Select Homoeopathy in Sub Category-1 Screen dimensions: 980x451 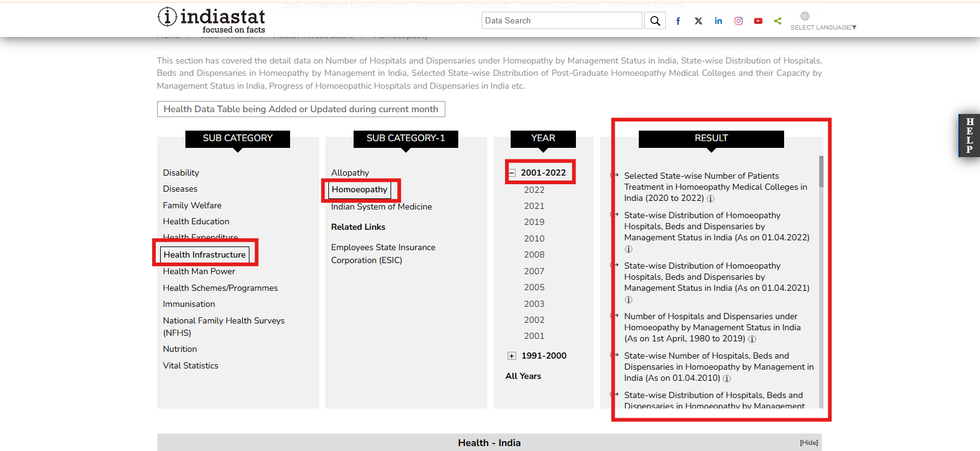[x=360, y=190]
